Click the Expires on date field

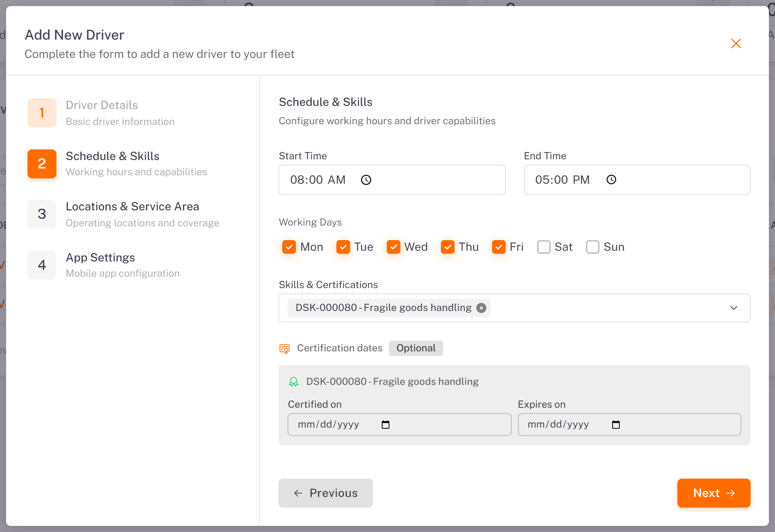(x=629, y=425)
